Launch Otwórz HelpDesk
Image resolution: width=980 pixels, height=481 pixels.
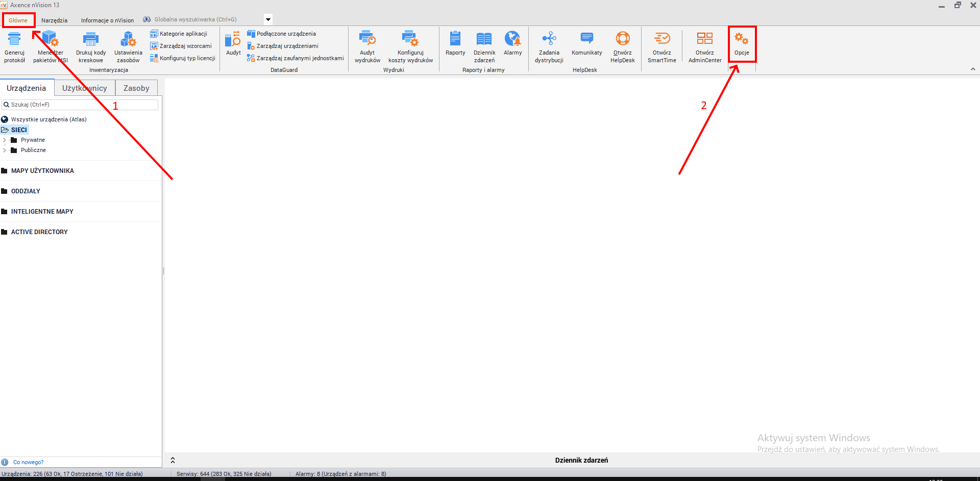[x=622, y=39]
